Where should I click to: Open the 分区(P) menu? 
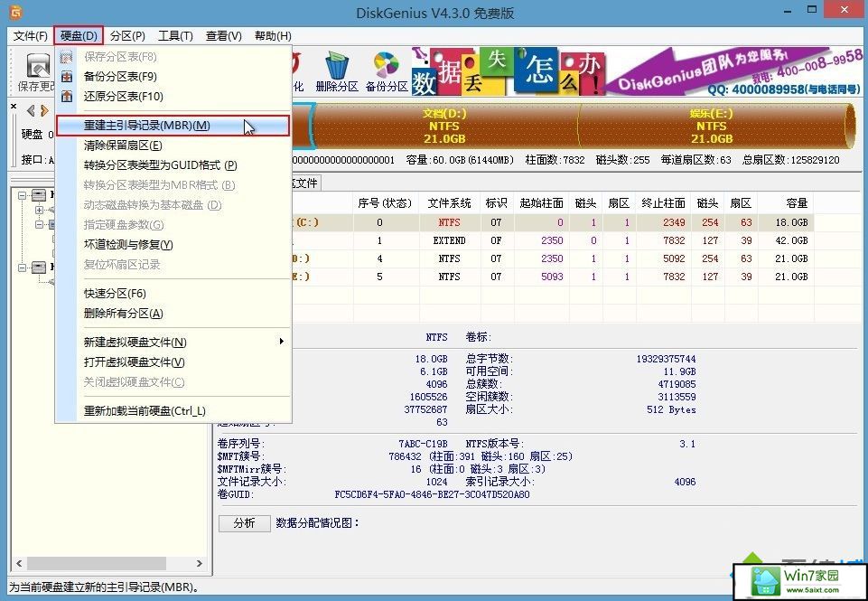[x=127, y=36]
